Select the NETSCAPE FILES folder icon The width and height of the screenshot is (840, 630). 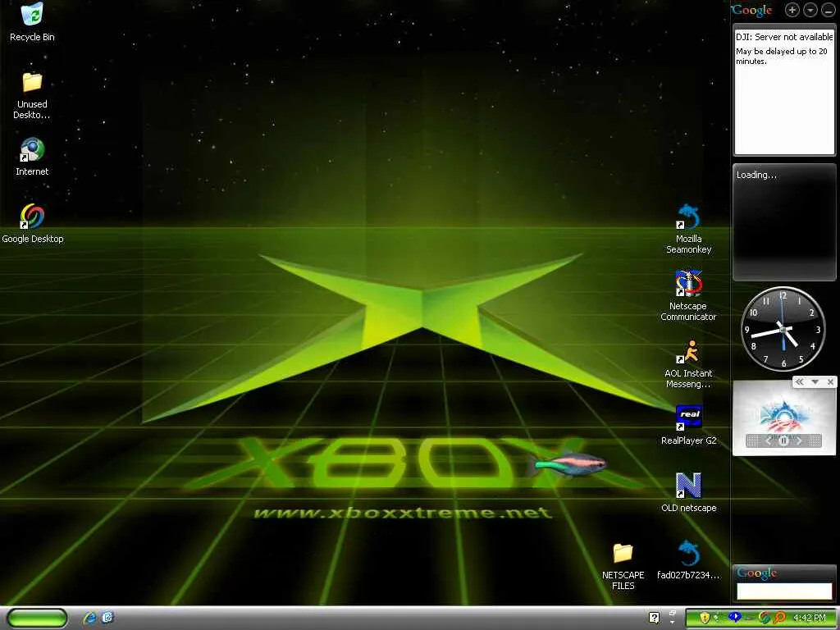623,553
